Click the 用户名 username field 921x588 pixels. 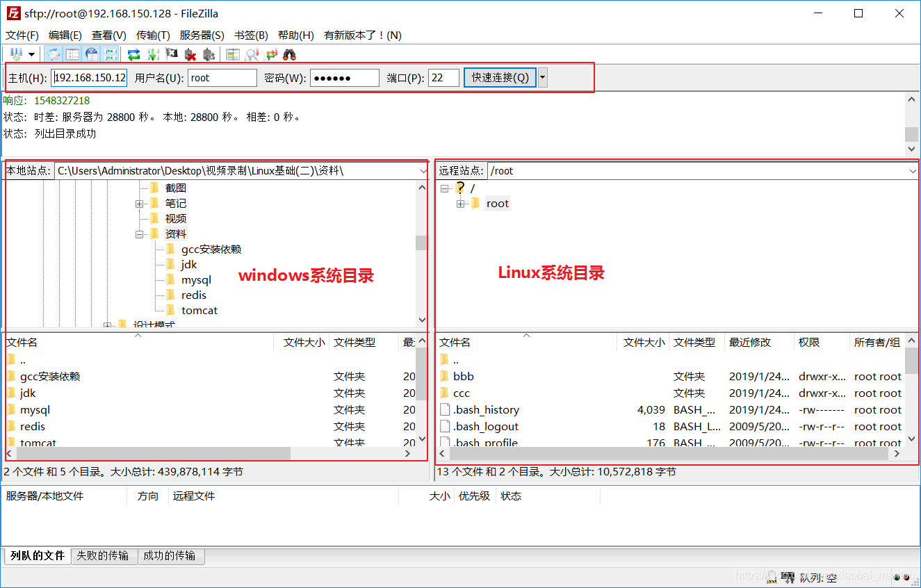click(222, 78)
